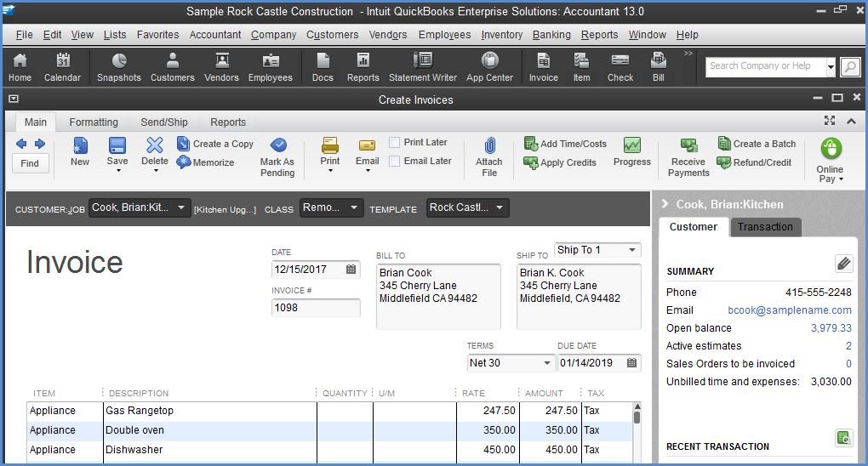Click Apply Credits
Image resolution: width=868 pixels, height=466 pixels.
[560, 162]
